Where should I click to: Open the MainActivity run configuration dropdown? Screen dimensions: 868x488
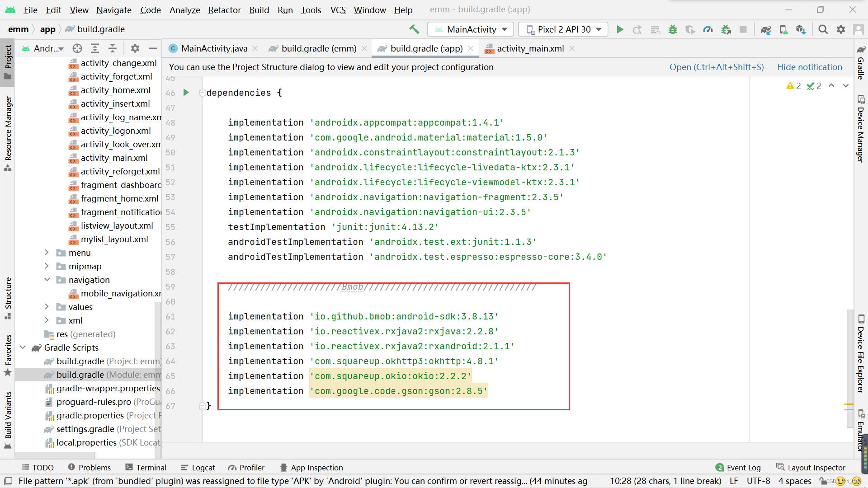[x=470, y=29]
